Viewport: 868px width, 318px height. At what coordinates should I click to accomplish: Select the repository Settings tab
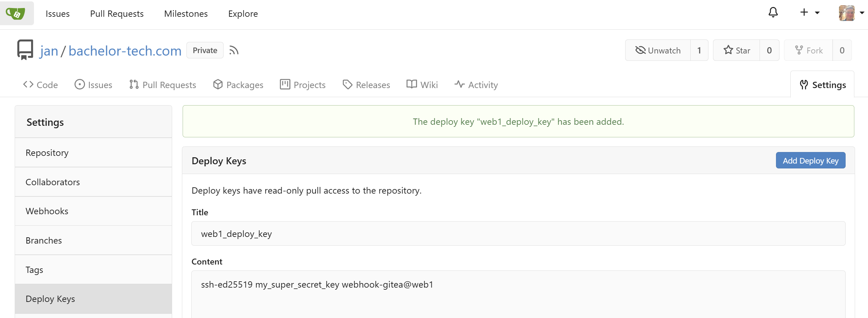coord(823,85)
